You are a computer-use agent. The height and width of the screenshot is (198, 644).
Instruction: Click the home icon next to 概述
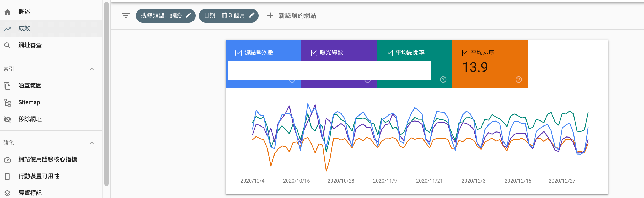[8, 12]
